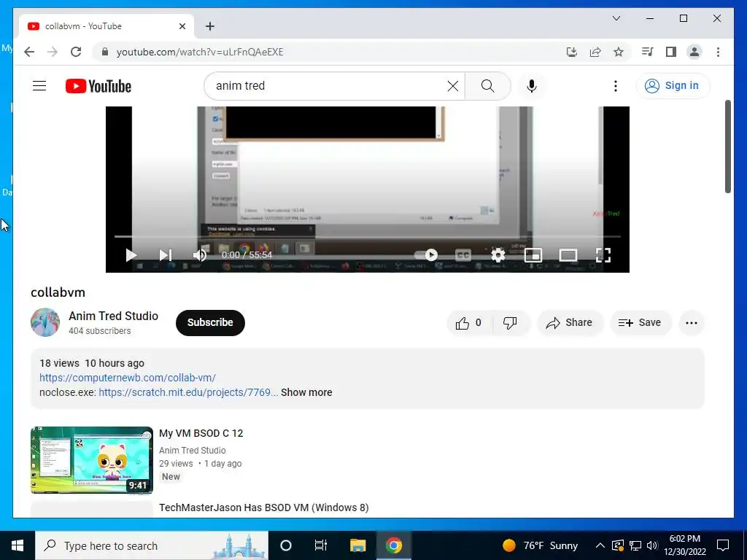
Task: Open Chrome profile avatar
Action: click(x=694, y=52)
